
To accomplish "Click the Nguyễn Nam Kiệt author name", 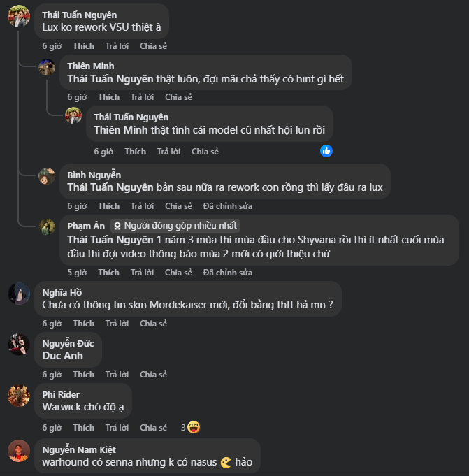I will 79,449.
